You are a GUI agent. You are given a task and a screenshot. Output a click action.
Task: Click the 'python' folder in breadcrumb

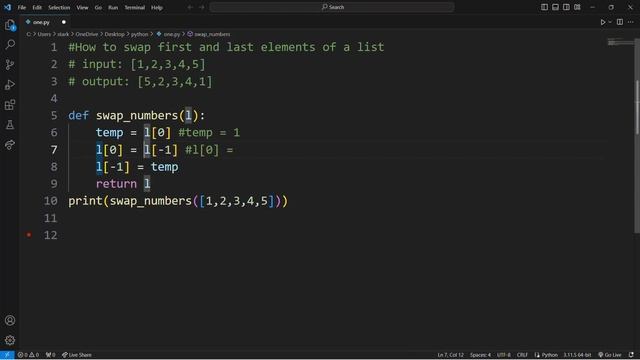(x=139, y=34)
